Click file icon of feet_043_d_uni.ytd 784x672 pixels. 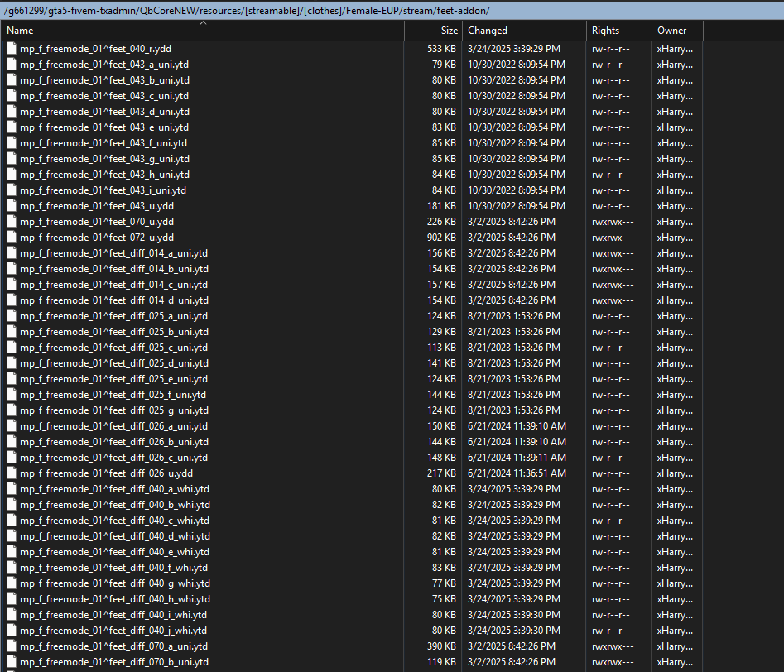coord(12,112)
